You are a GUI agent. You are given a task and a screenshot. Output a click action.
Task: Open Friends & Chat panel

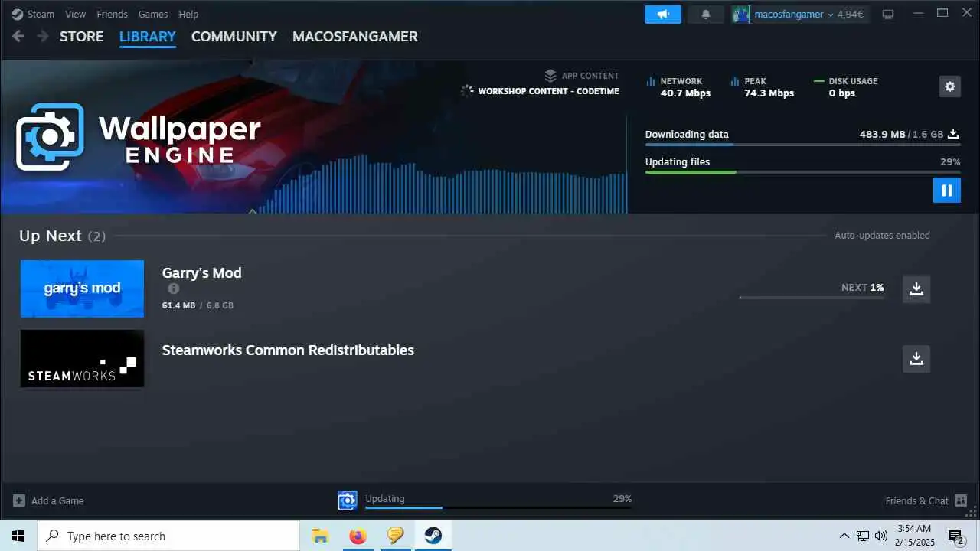pos(927,500)
